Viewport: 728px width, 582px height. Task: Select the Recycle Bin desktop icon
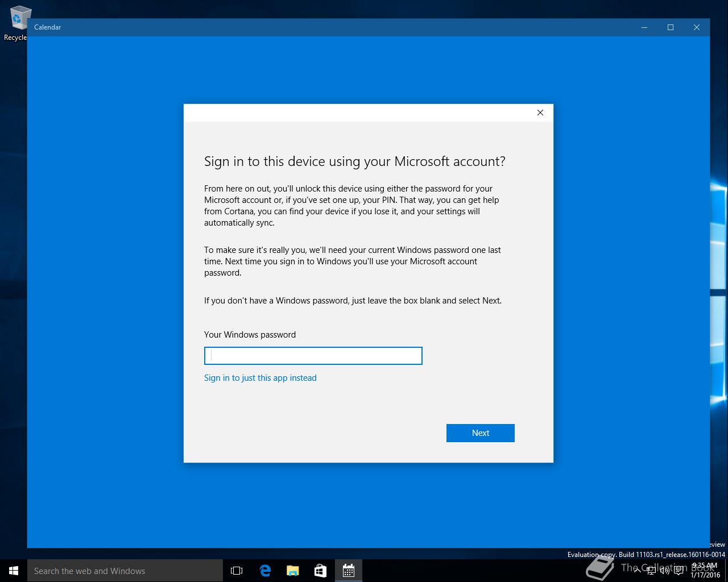(17, 23)
